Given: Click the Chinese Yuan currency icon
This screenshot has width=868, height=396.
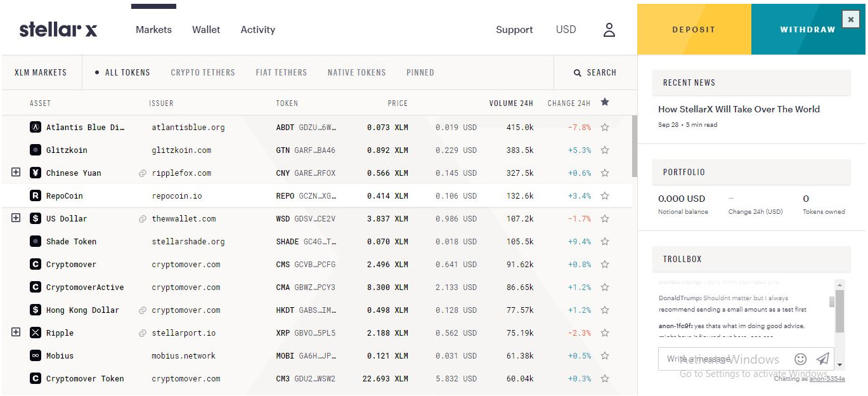Looking at the screenshot, I should [x=36, y=173].
